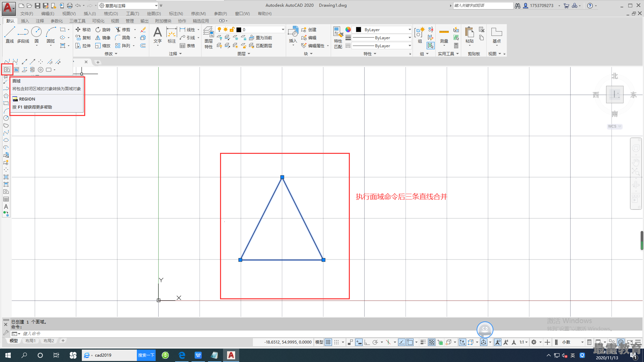Click the 编辑属性 button
Viewport: 644px width, 362px height.
[313, 46]
